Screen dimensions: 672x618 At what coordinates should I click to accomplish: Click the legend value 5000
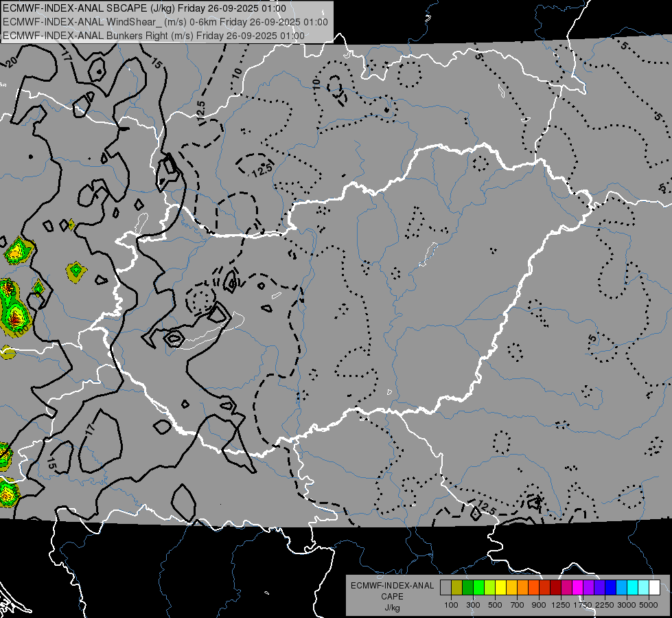tap(649, 605)
